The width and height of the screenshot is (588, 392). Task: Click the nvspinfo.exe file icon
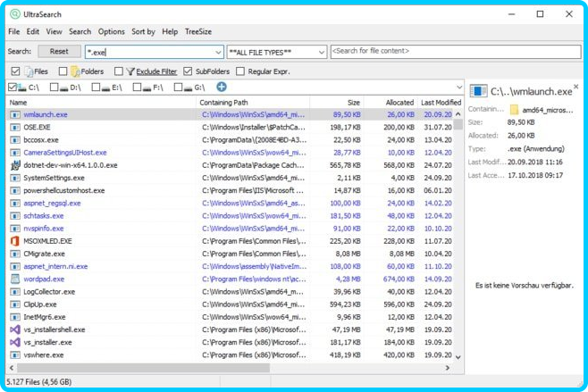14,229
